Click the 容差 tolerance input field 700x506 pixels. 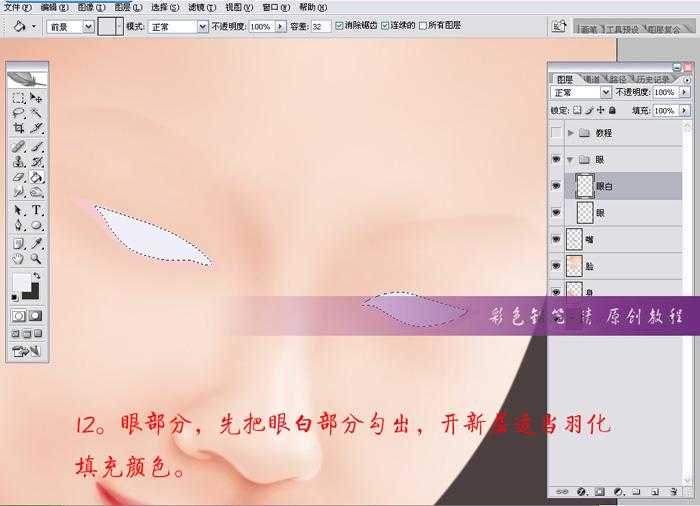[x=320, y=26]
